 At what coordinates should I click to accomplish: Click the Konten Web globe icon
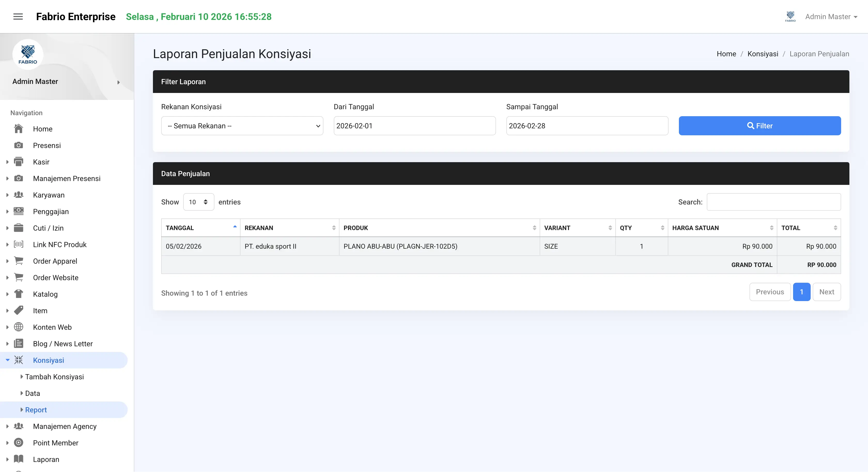(19, 327)
